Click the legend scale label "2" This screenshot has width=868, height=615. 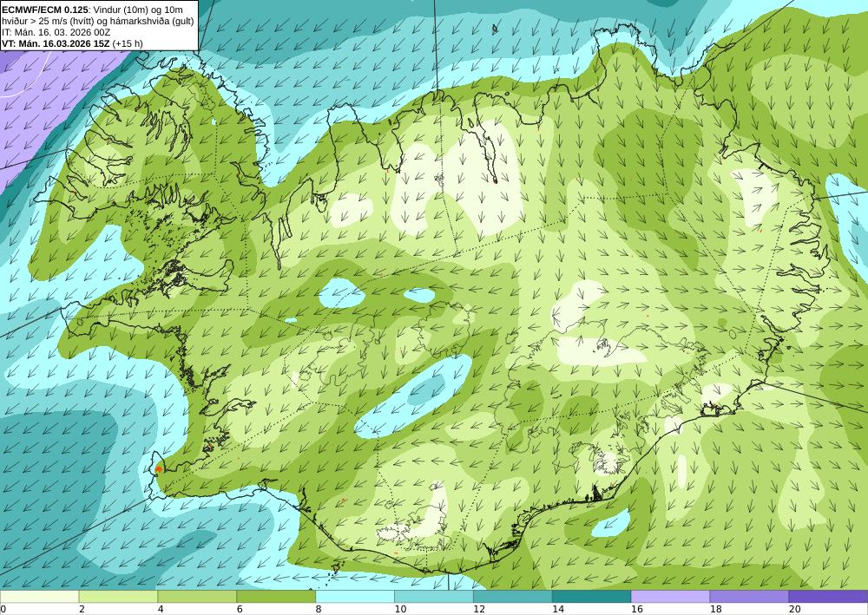coord(82,610)
